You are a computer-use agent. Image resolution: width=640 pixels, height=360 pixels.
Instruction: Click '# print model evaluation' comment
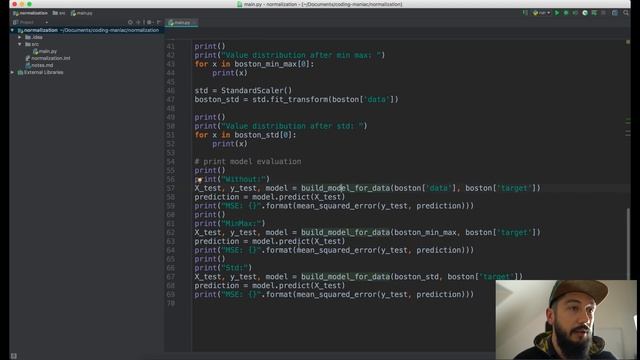248,162
